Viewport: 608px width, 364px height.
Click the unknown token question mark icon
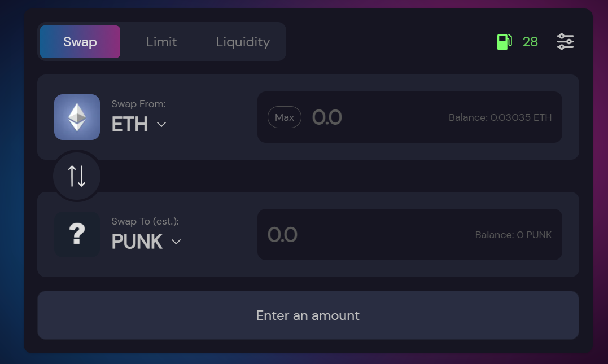point(77,234)
